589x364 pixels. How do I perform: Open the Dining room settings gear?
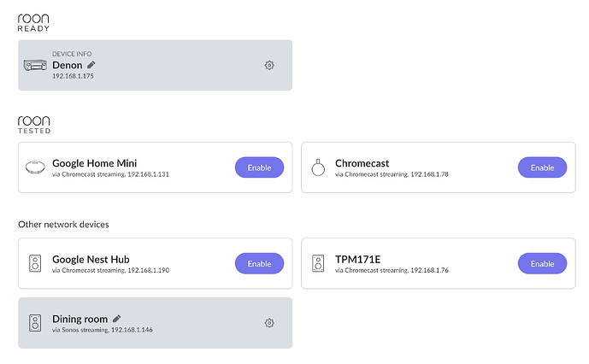tap(269, 323)
